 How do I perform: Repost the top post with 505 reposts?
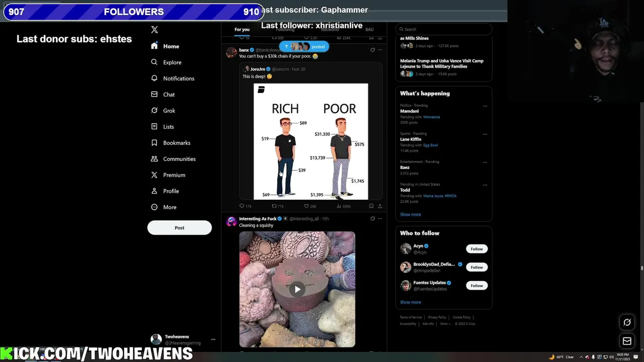click(x=278, y=38)
